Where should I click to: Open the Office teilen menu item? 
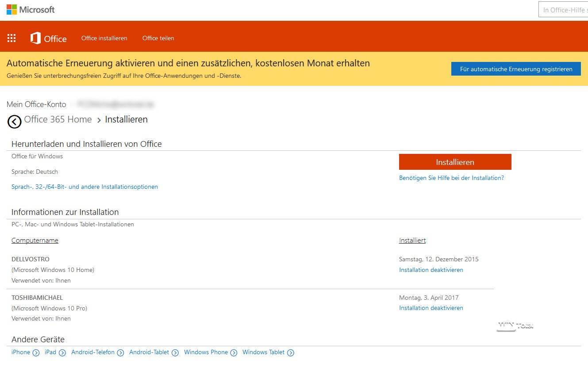coord(158,38)
